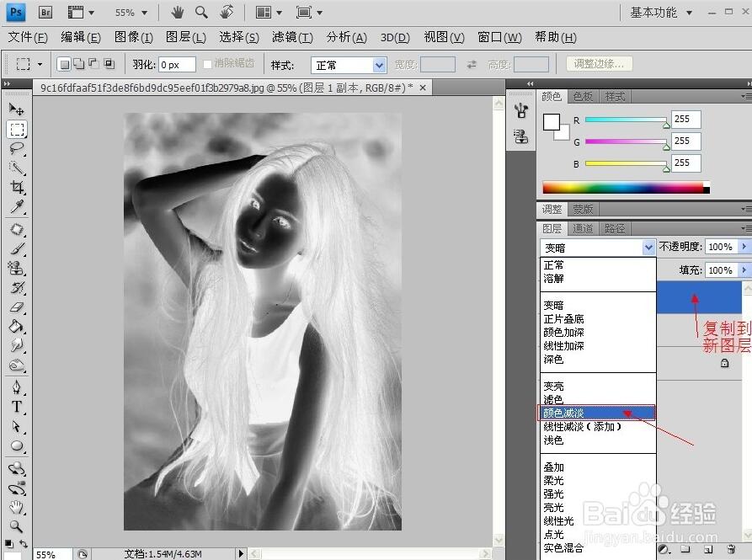
Task: Open the collapsed Brushes panel icon
Action: click(x=521, y=111)
